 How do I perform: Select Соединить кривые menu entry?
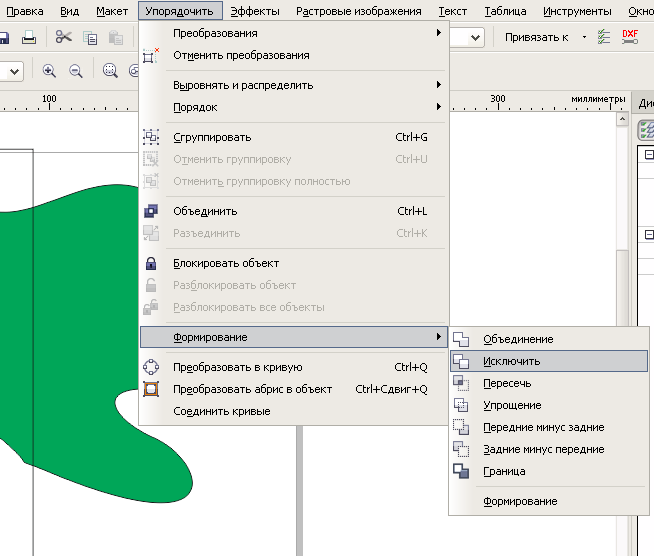tap(294, 411)
